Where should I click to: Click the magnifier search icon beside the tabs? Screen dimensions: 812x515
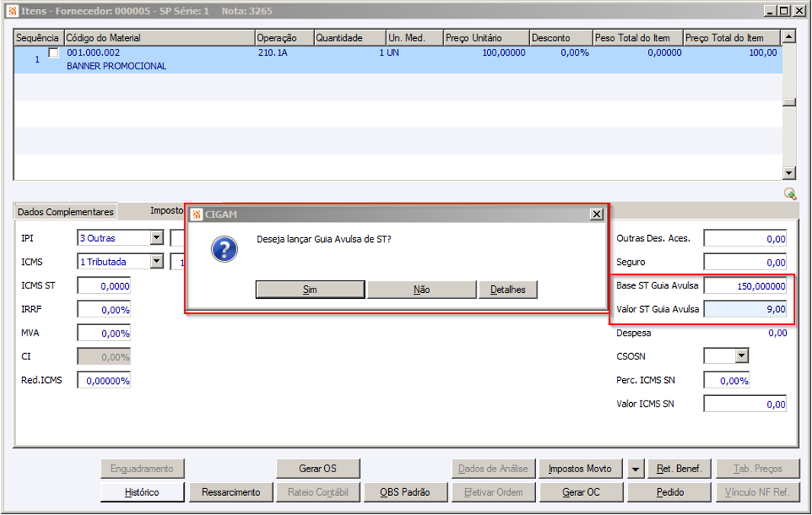pos(790,193)
